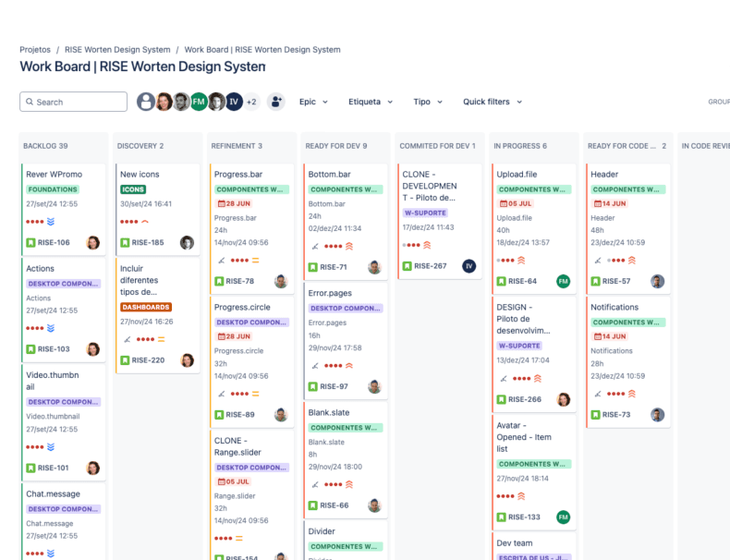Click medium priority icon on Progress.bar card
Screen dimensions: 730x560
pos(255,261)
